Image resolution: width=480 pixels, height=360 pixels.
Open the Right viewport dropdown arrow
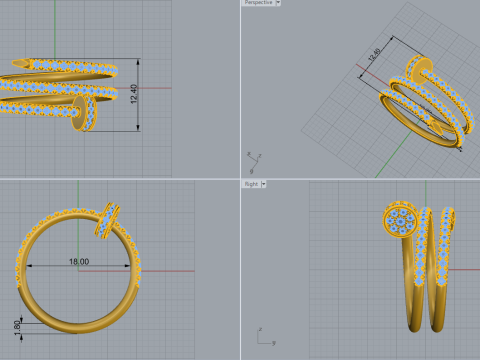[x=263, y=184]
